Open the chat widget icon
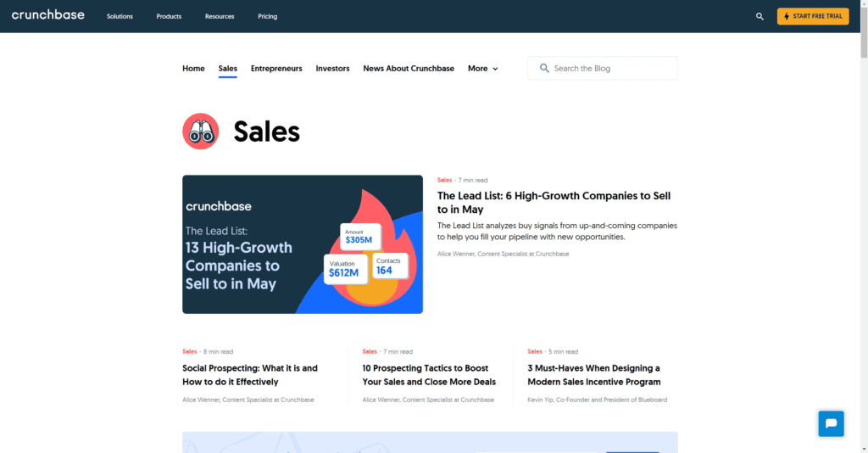 [831, 423]
